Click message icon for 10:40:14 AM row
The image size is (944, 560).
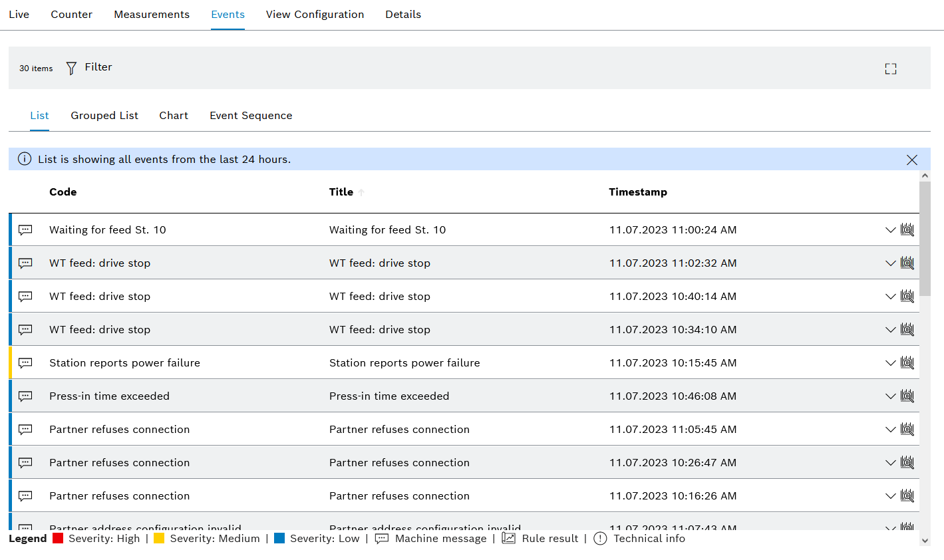coord(25,297)
